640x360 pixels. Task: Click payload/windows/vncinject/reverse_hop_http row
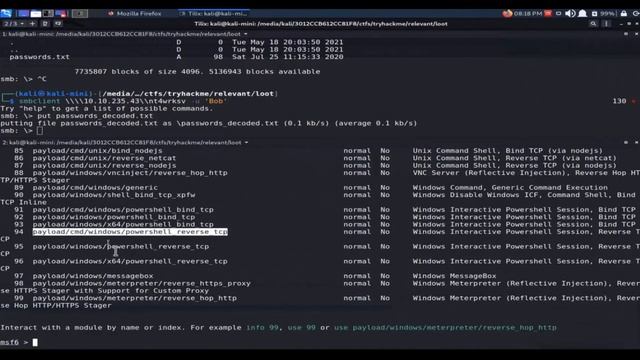click(x=130, y=173)
